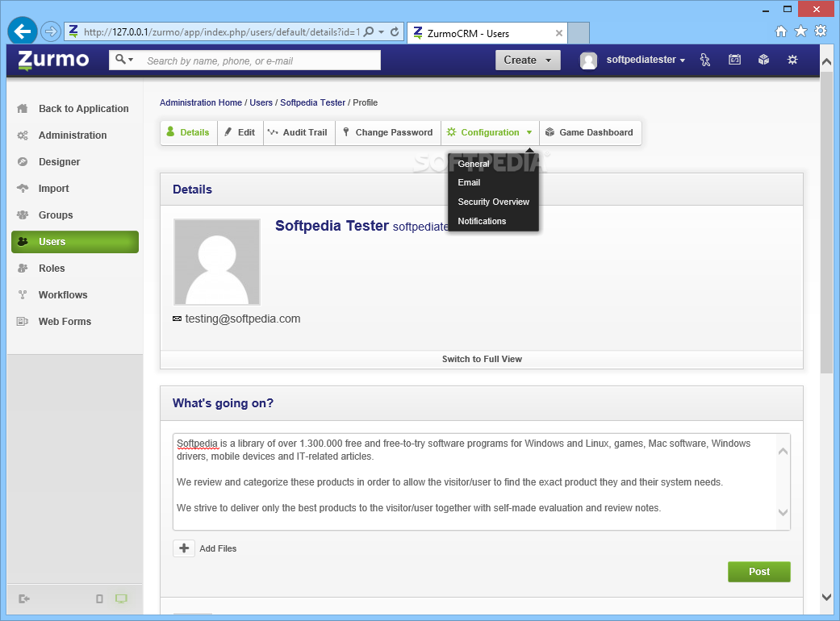The image size is (840, 621).
Task: Open Import in sidebar
Action: [x=53, y=189]
